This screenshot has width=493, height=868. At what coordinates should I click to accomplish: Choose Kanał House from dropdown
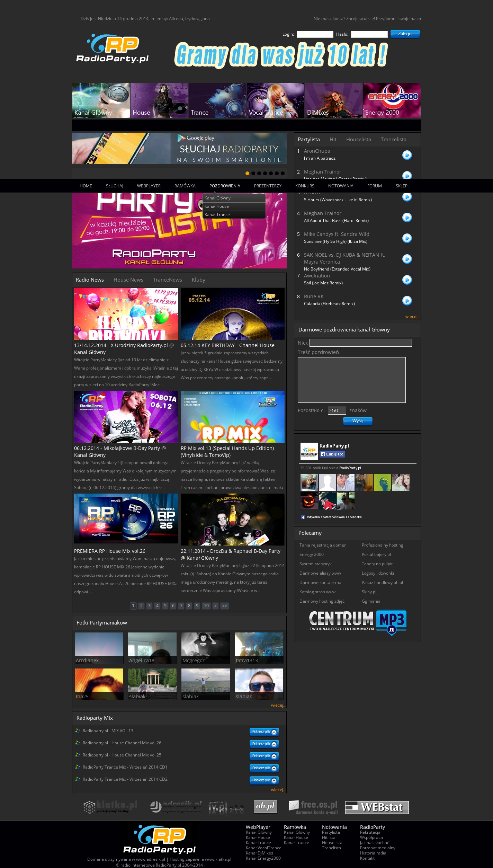pyautogui.click(x=217, y=206)
